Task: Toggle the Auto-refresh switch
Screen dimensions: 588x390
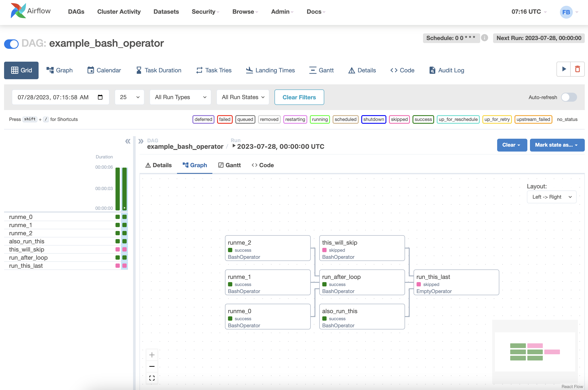Action: 569,97
